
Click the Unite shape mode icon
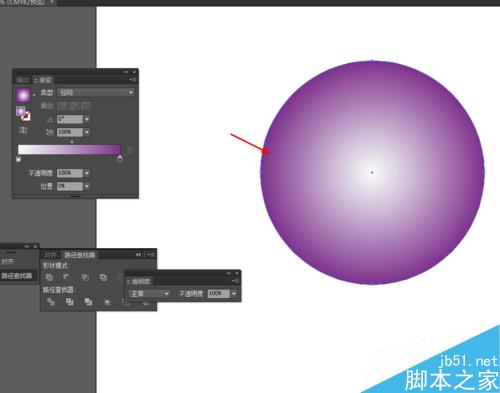coord(49,277)
